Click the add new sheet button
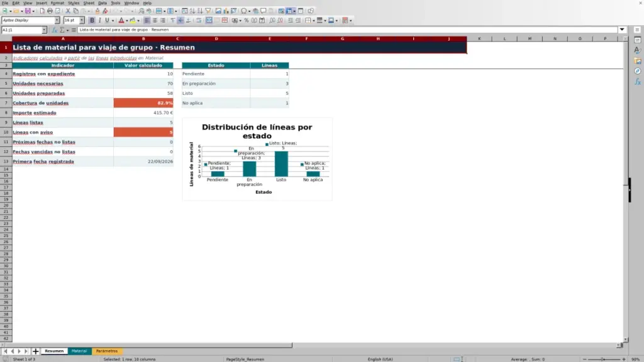Image resolution: width=644 pixels, height=362 pixels. pyautogui.click(x=36, y=351)
